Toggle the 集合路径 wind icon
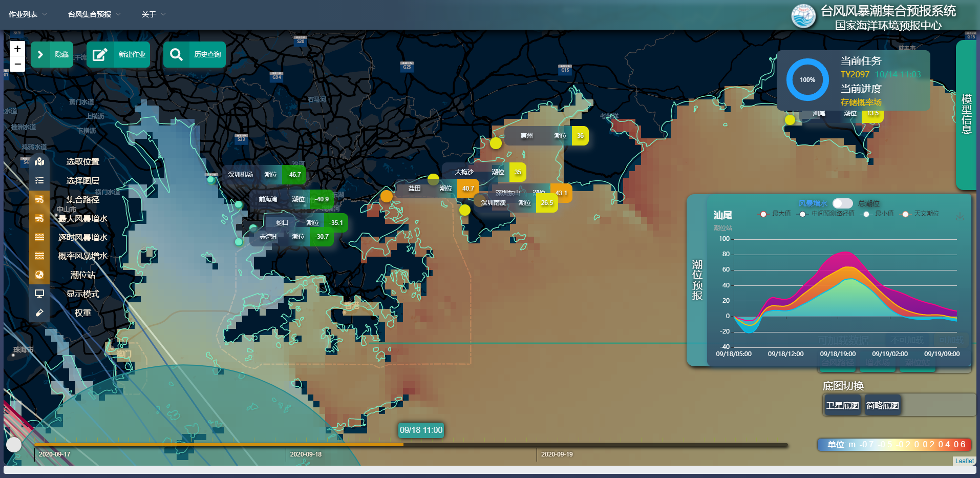Viewport: 980px width, 478px height. click(39, 199)
